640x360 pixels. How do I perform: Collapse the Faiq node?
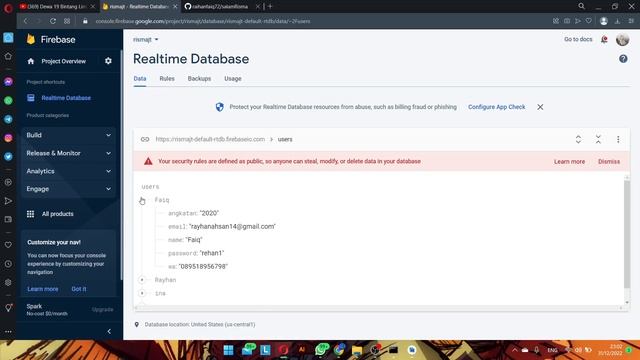pyautogui.click(x=142, y=200)
